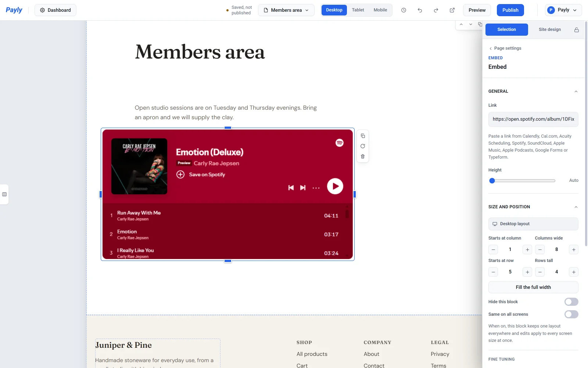Screen dimensions: 588x368
Task: Click the Spotify logo in the embed
Action: pos(340,143)
